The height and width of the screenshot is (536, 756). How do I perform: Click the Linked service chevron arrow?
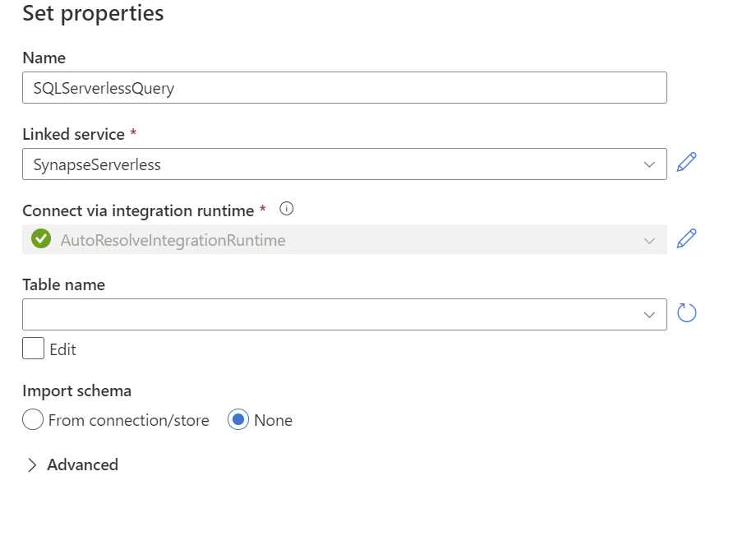click(x=649, y=164)
